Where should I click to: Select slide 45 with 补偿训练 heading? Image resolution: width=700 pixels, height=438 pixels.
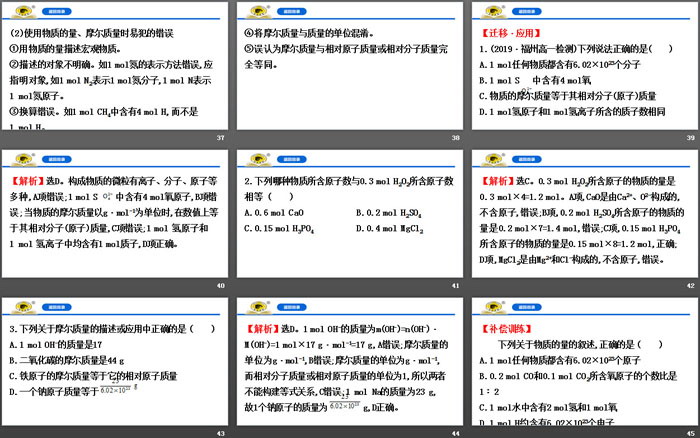click(585, 361)
